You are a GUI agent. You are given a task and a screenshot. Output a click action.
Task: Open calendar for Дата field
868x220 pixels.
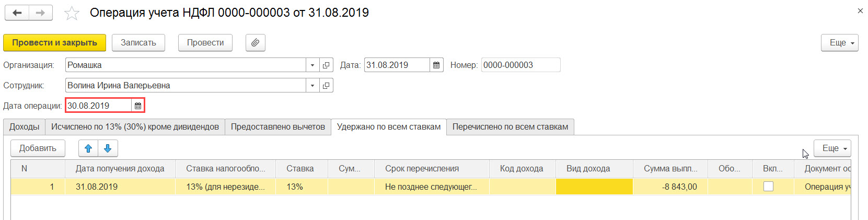tap(436, 65)
